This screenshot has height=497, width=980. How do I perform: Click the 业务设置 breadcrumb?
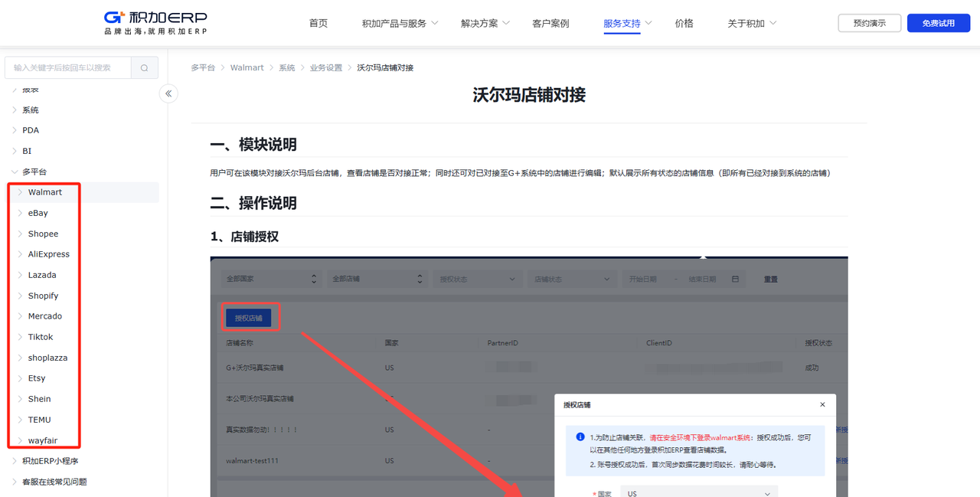tap(326, 67)
